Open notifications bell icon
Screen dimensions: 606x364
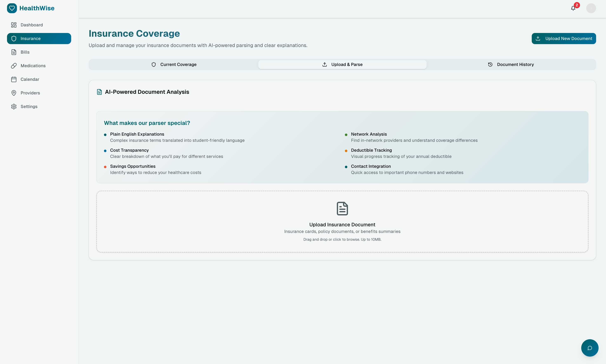(x=573, y=8)
